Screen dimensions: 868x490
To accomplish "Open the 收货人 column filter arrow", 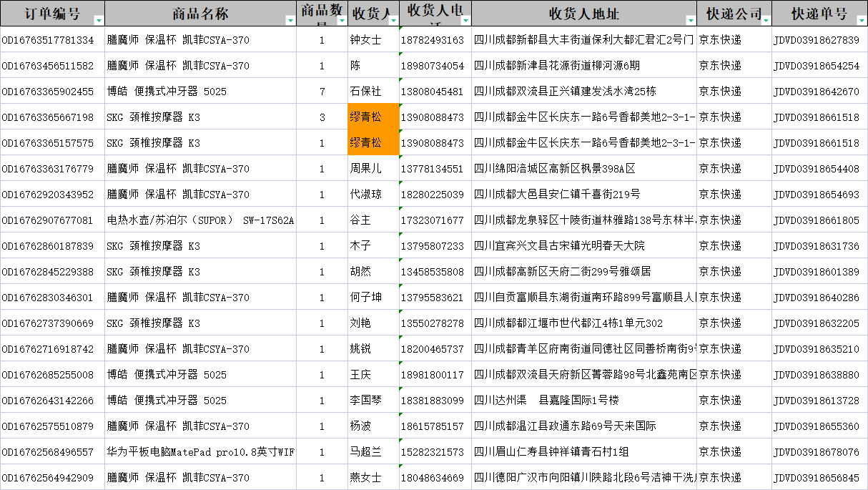I will [393, 21].
